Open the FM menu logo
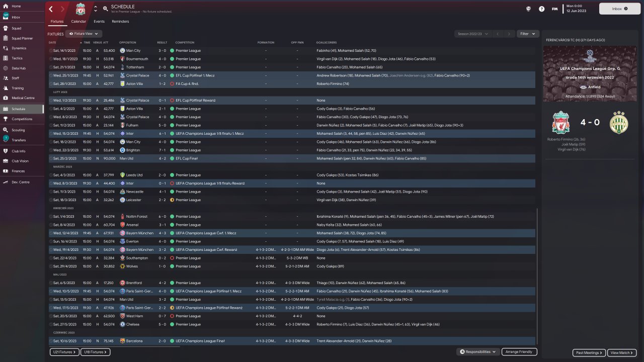644x362 pixels. coord(554,9)
